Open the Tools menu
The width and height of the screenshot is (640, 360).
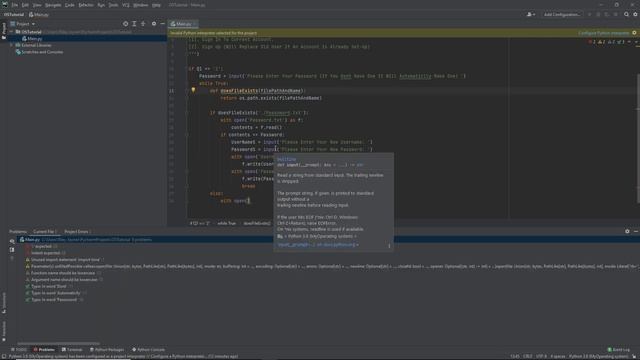(113, 5)
